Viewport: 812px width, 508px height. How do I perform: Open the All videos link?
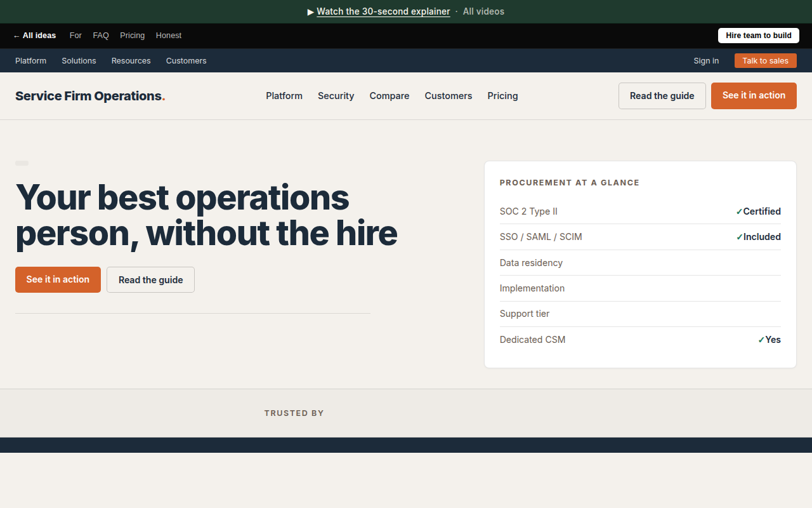[x=483, y=11]
